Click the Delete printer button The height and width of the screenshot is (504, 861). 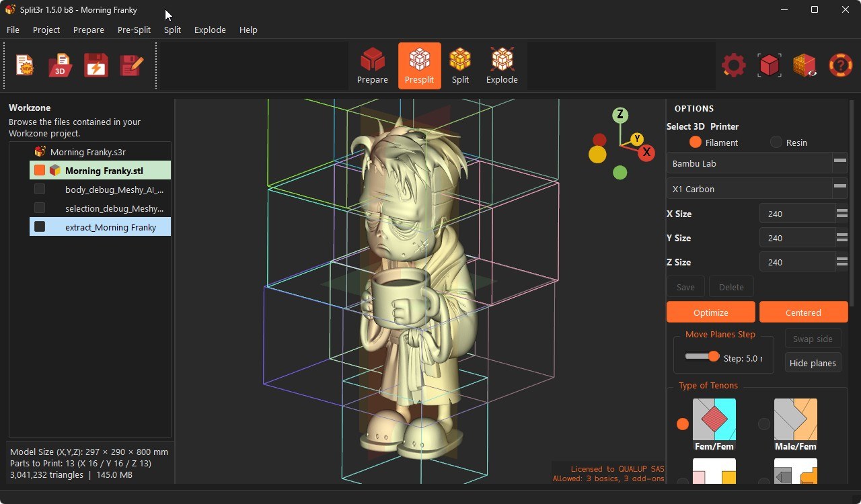coord(731,287)
